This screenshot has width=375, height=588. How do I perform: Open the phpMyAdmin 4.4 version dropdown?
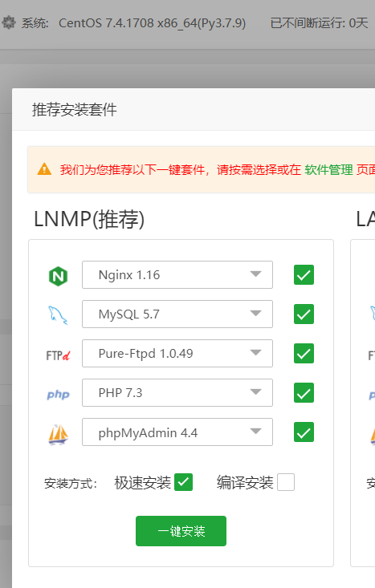coord(177,432)
